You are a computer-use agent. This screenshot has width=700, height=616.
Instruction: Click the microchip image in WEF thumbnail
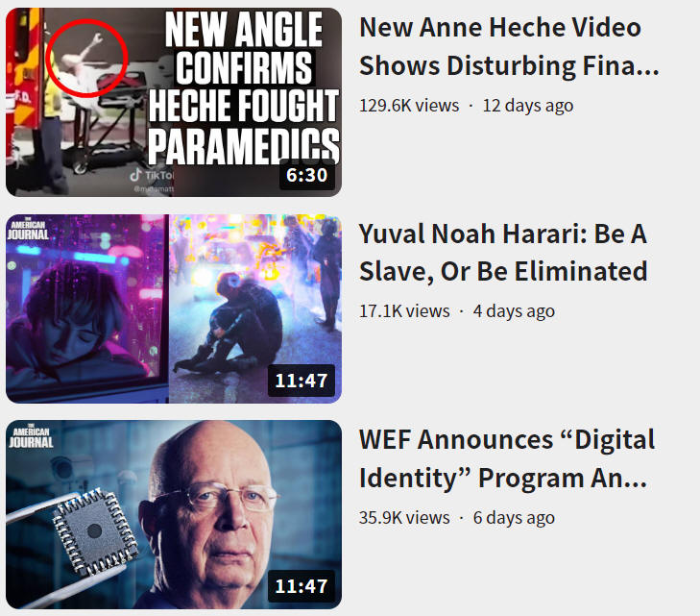(95, 531)
